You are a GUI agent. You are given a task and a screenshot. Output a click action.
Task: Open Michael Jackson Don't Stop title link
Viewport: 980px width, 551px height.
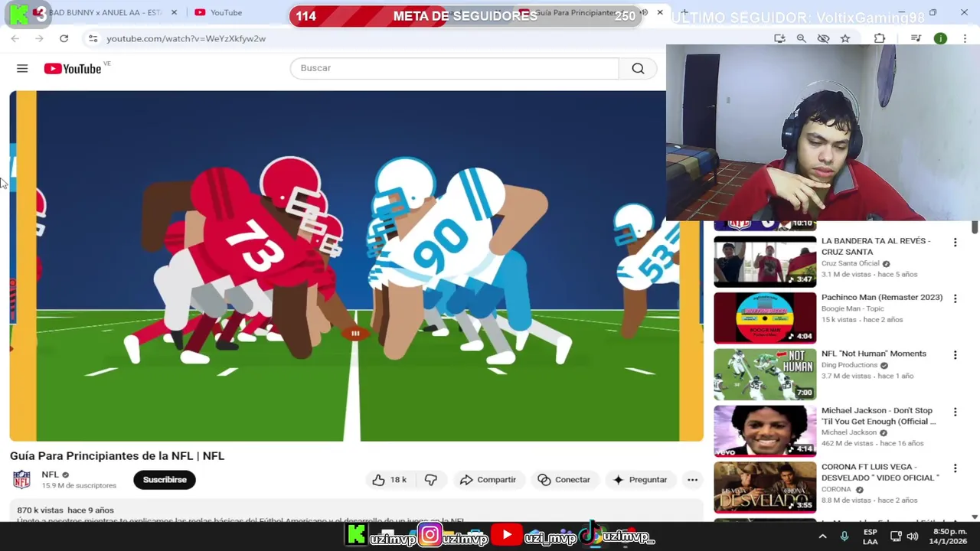coord(878,416)
